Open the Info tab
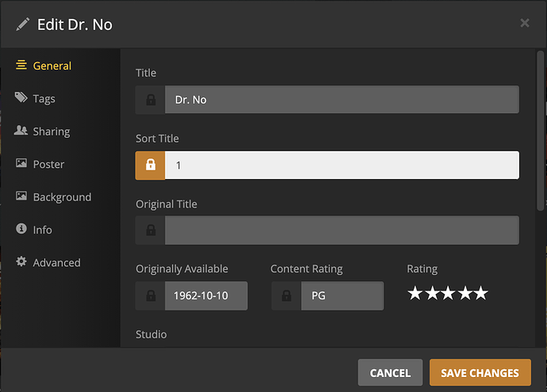The height and width of the screenshot is (392, 547). click(42, 230)
